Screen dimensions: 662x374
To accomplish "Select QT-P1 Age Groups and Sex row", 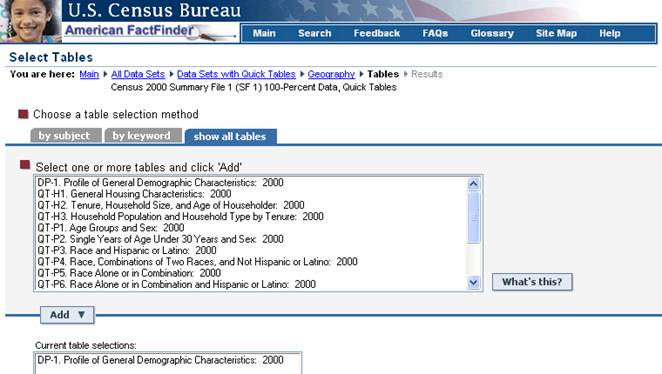I will pos(251,228).
